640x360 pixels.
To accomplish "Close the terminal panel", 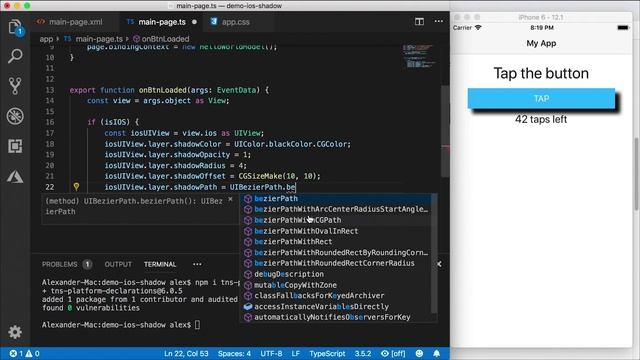I will [439, 264].
